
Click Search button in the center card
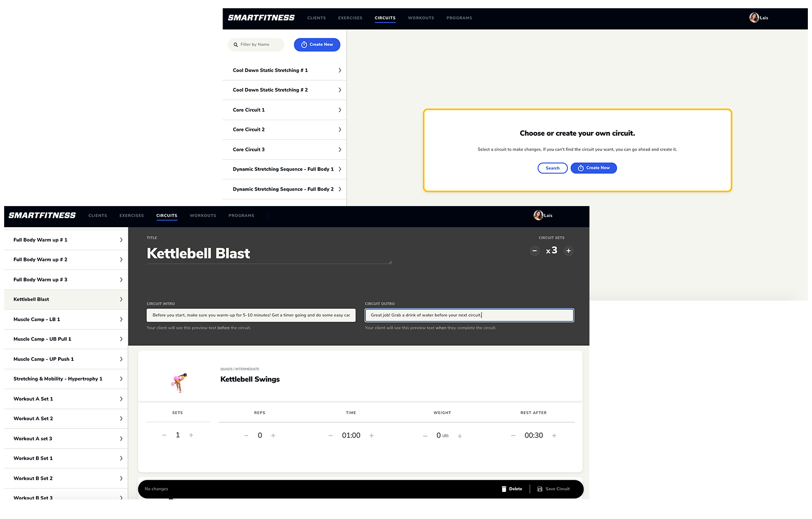(x=552, y=168)
